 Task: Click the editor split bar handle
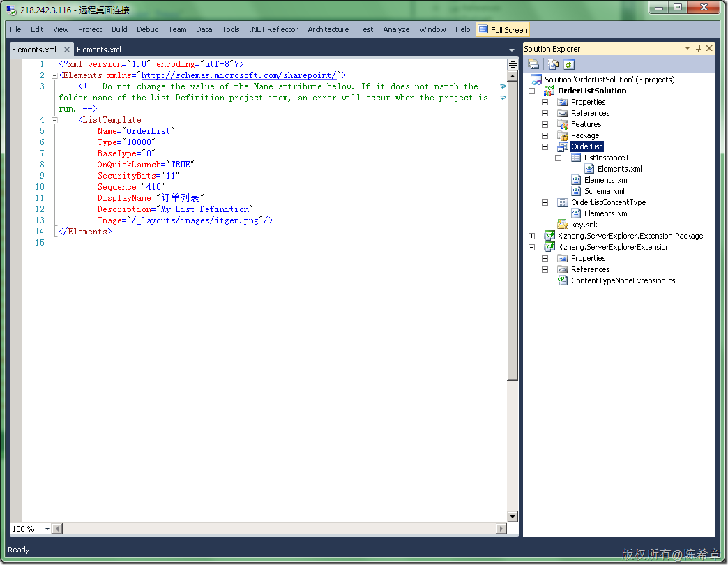coord(512,65)
